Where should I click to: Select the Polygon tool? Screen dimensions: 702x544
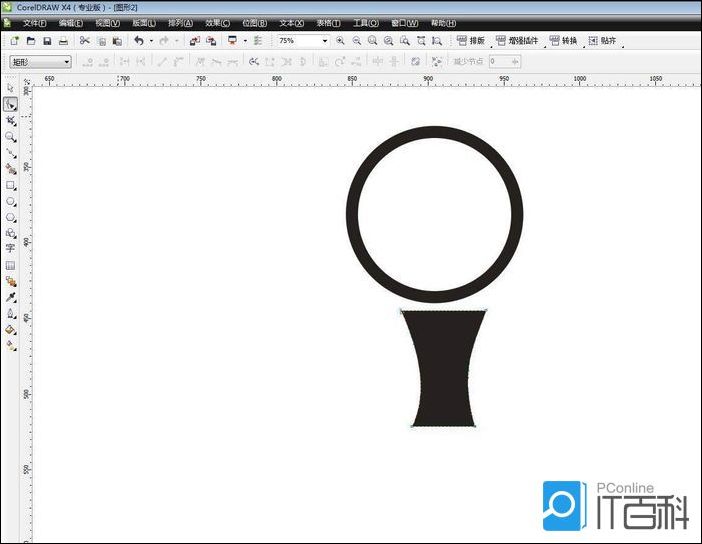(x=10, y=218)
